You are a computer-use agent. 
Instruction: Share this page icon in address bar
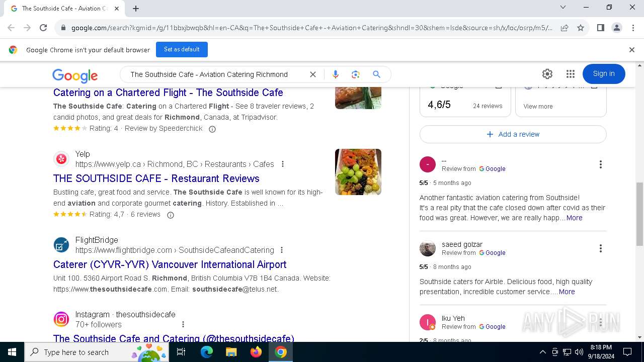(565, 28)
